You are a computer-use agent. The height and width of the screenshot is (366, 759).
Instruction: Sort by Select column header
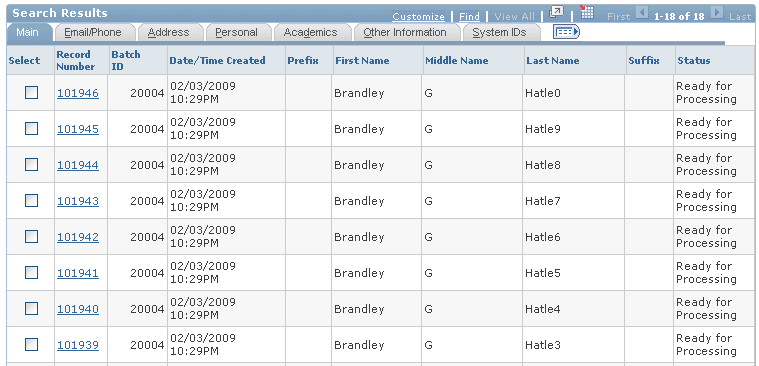click(24, 61)
